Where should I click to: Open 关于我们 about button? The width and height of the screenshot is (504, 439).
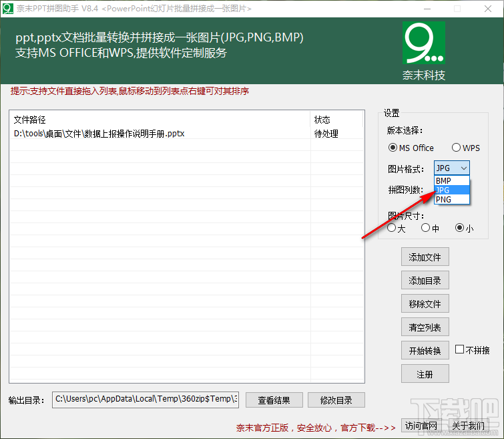pyautogui.click(x=468, y=426)
